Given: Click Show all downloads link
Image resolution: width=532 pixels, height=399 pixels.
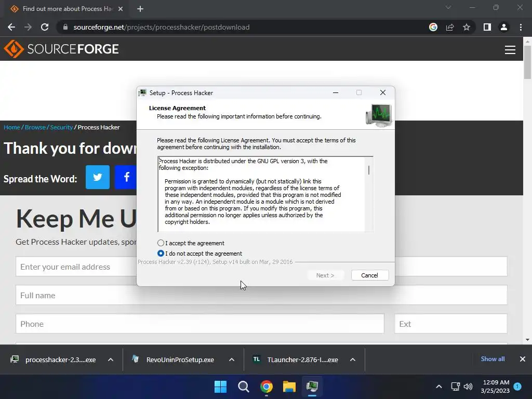Looking at the screenshot, I should pos(493,359).
